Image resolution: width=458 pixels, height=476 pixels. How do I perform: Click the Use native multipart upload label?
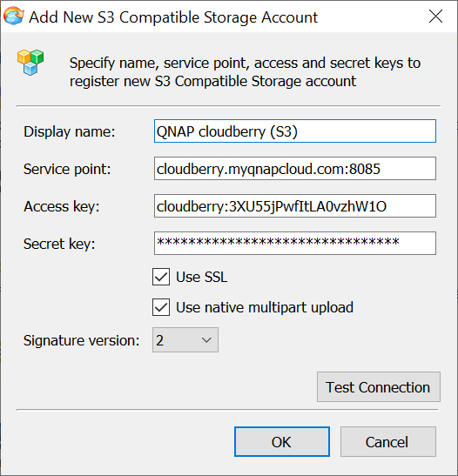pos(265,307)
